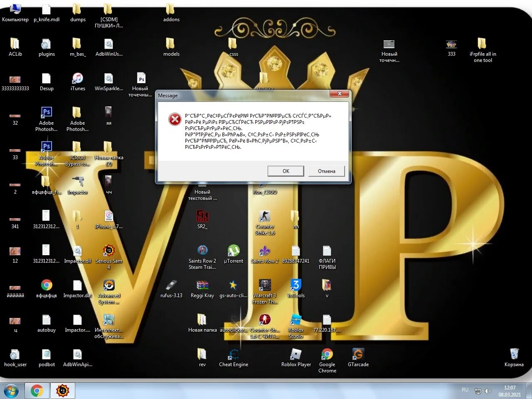Image resolution: width=532 pixels, height=399 pixels.
Task: Open the Windows Start menu
Action: [11, 391]
